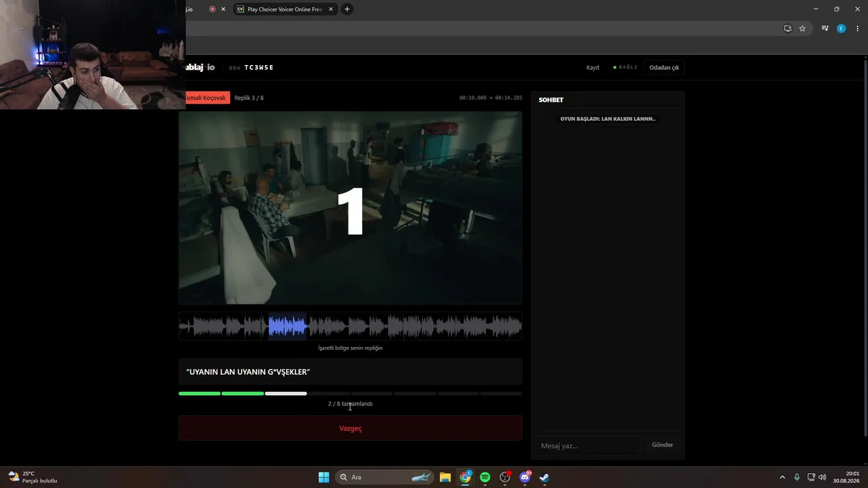Open Spotify from the taskbar
Viewport: 868px width, 488px height.
[485, 477]
